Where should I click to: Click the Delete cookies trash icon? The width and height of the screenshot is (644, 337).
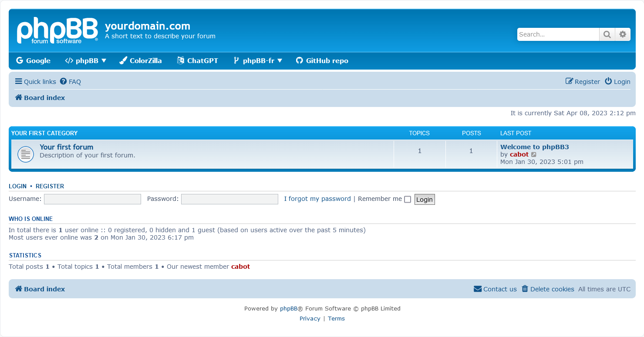tap(525, 289)
